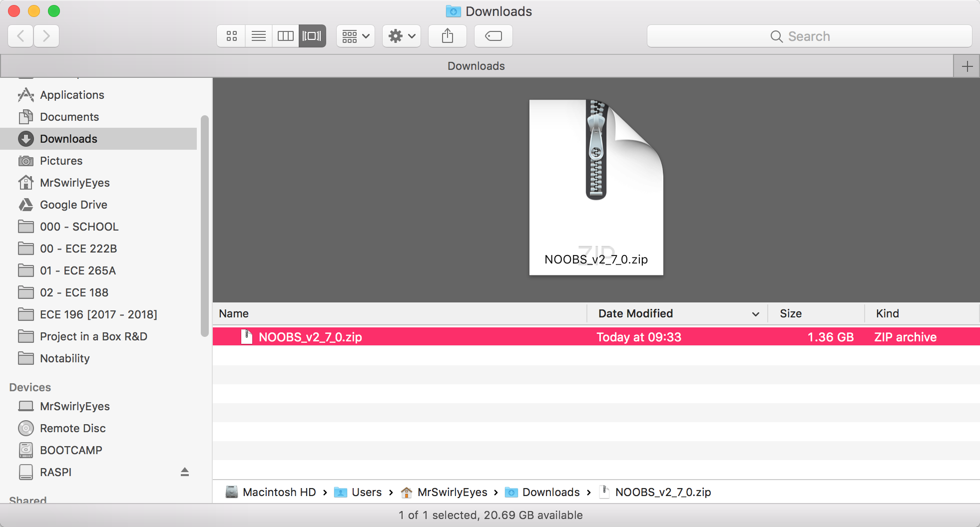Click the Edit Tags icon
This screenshot has width=980, height=527.
tap(493, 36)
